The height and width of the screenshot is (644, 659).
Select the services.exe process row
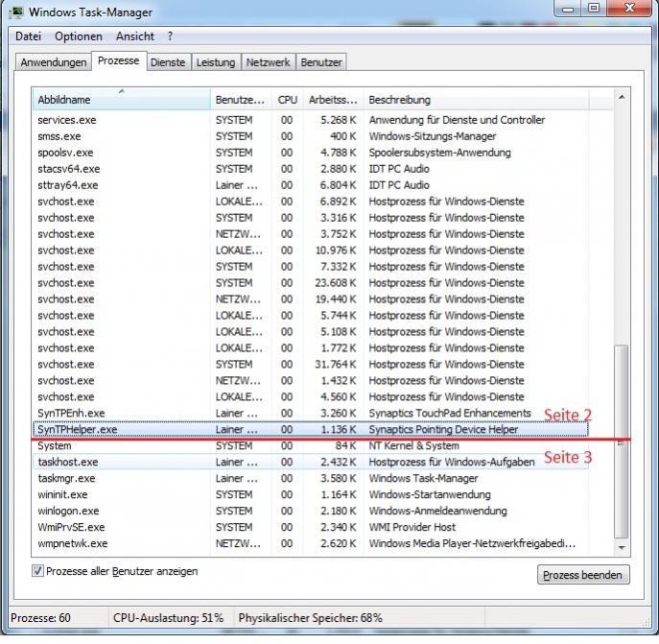(310, 120)
